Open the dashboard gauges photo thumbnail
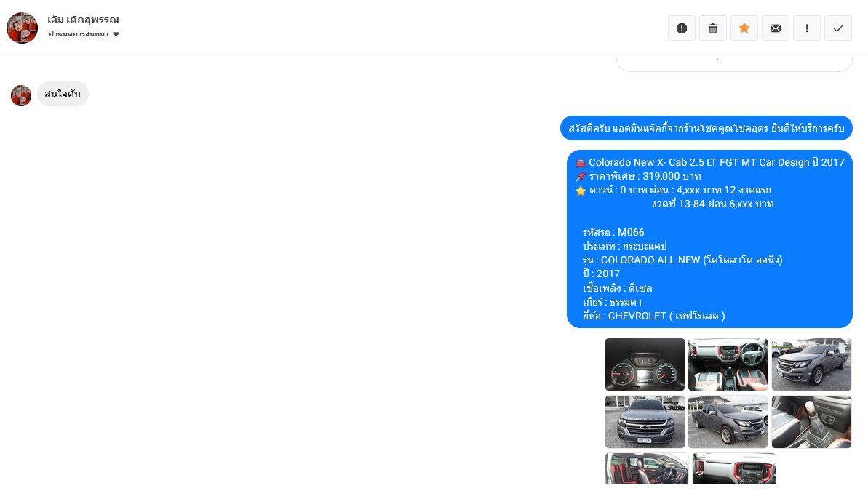The width and height of the screenshot is (868, 491). coord(645,364)
